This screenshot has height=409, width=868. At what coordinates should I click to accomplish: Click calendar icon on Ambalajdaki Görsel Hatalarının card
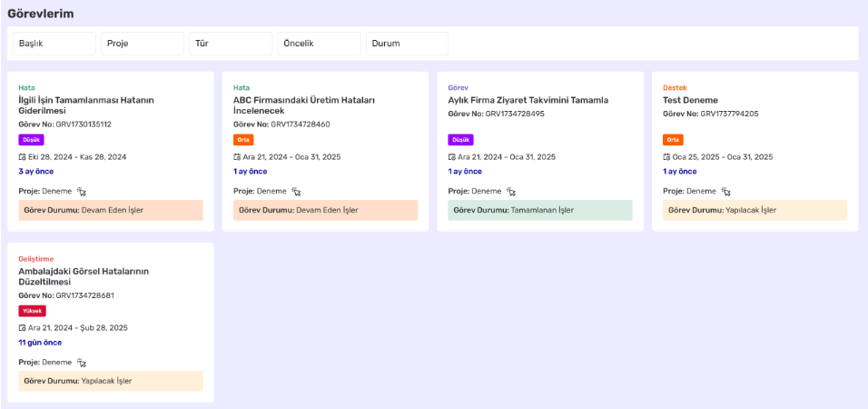click(23, 328)
